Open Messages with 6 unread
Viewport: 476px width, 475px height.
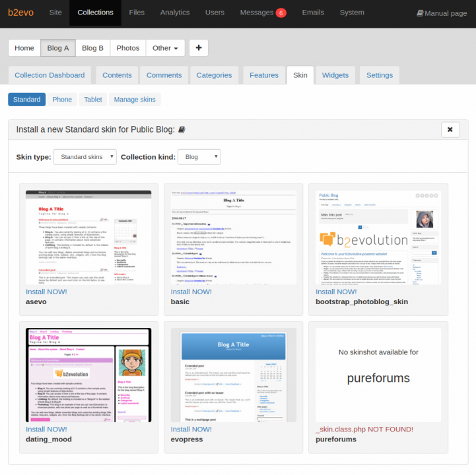pos(263,13)
